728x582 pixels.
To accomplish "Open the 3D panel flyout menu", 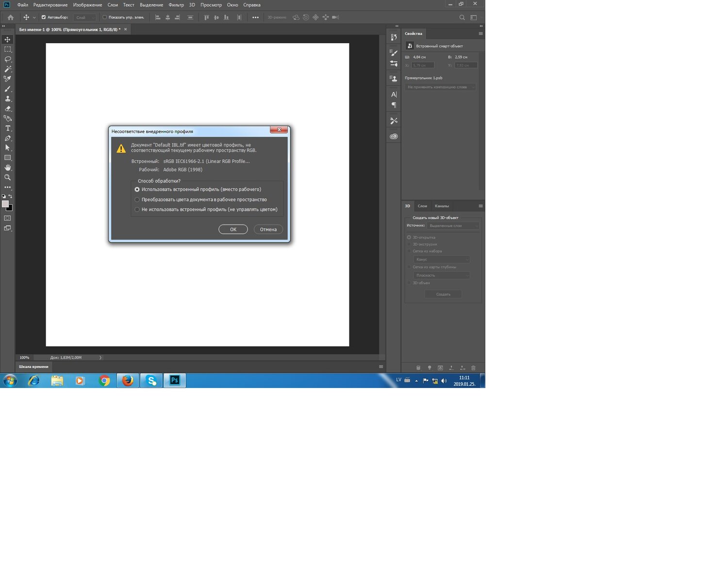I will 480,206.
